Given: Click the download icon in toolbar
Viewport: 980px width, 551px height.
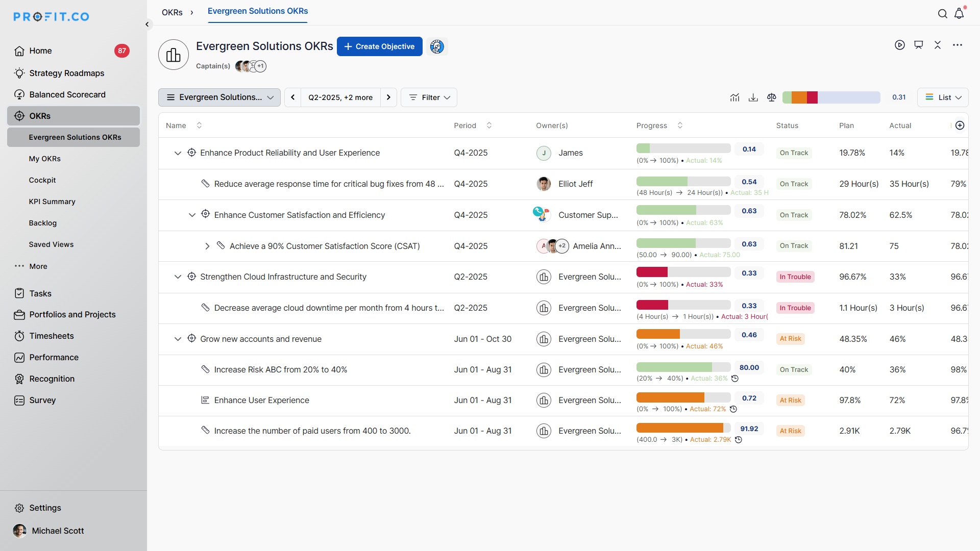Looking at the screenshot, I should (x=753, y=97).
